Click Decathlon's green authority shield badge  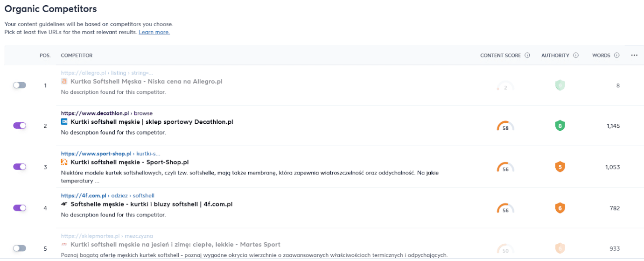pos(560,126)
